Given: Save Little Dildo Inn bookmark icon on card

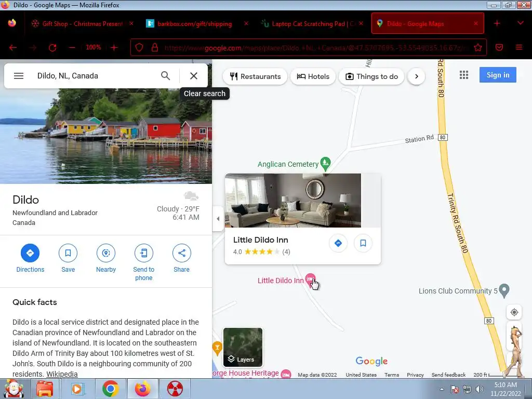Looking at the screenshot, I should (363, 243).
